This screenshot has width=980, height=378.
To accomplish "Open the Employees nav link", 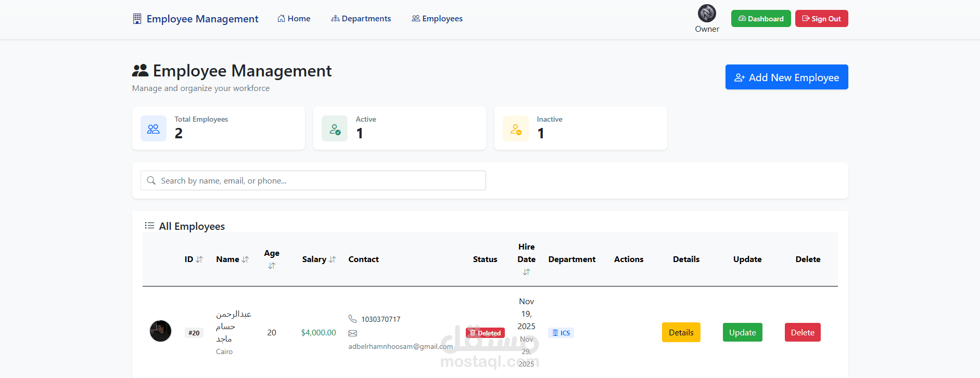I will [x=437, y=19].
